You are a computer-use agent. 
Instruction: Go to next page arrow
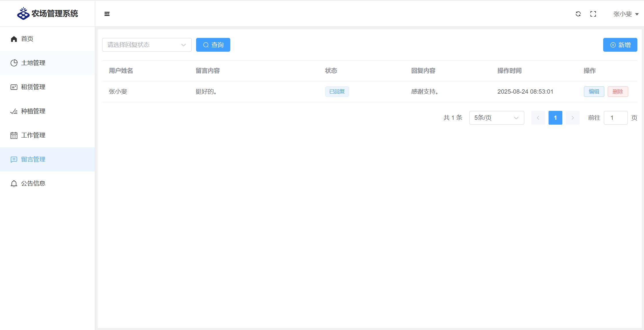[x=572, y=118]
